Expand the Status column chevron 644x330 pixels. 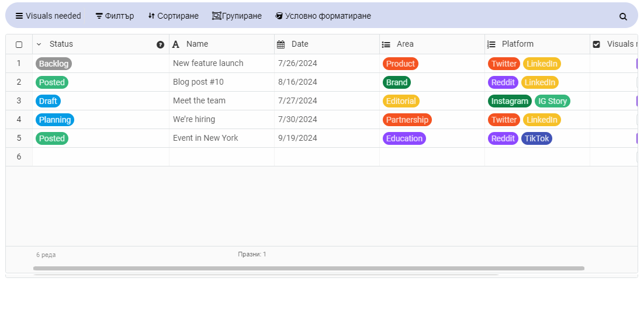tap(39, 44)
